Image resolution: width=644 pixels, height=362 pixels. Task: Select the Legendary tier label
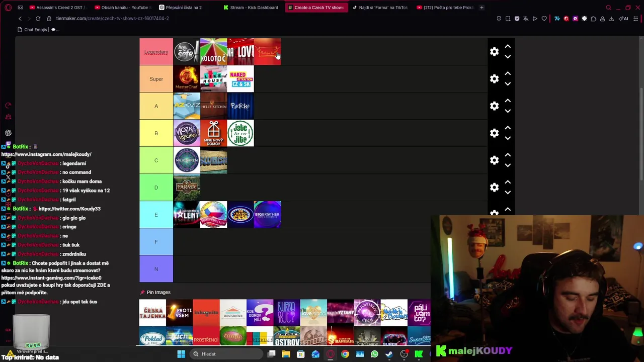(156, 52)
